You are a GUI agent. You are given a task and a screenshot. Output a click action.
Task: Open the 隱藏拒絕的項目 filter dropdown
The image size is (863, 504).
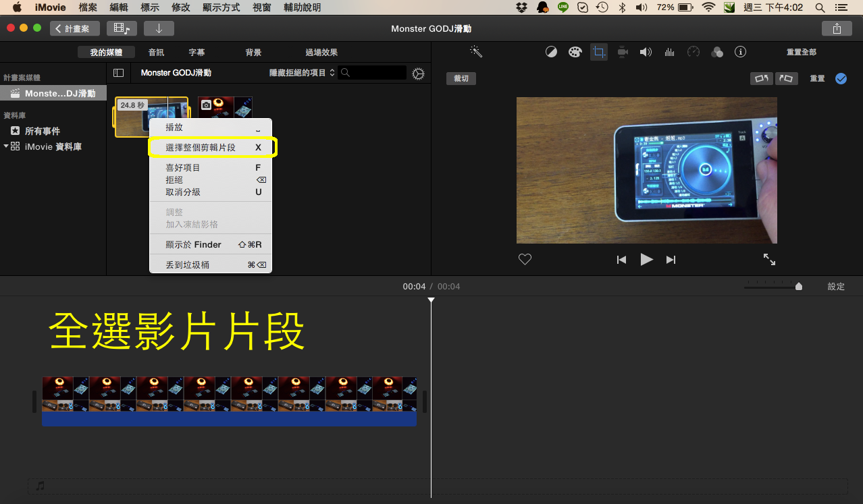[302, 73]
